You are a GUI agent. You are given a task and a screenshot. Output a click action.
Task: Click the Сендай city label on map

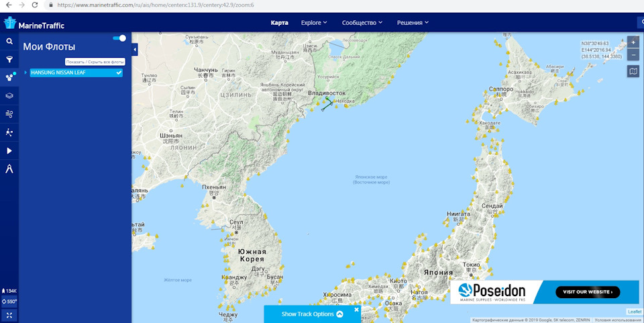[x=492, y=206]
